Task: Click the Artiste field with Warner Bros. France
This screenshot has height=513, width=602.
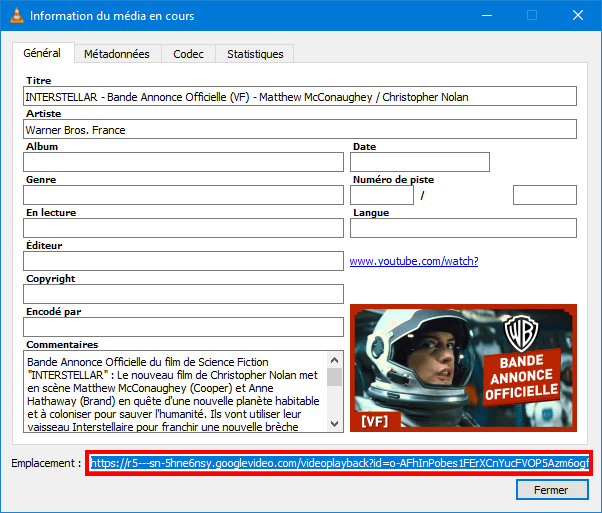Action: tap(300, 129)
